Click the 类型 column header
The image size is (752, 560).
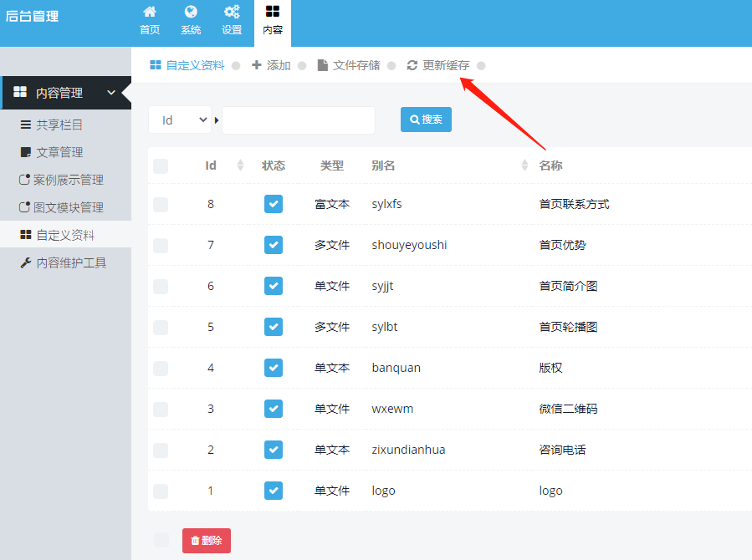click(332, 165)
